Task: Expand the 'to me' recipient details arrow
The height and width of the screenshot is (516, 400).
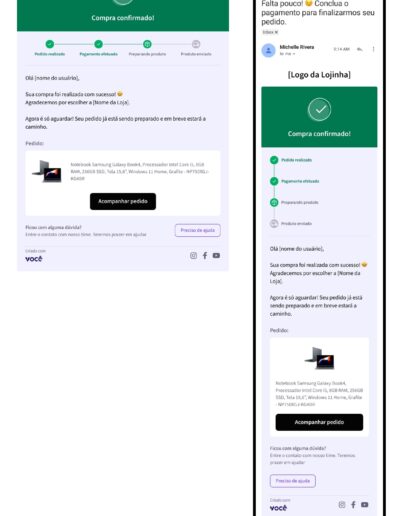Action: pos(294,54)
